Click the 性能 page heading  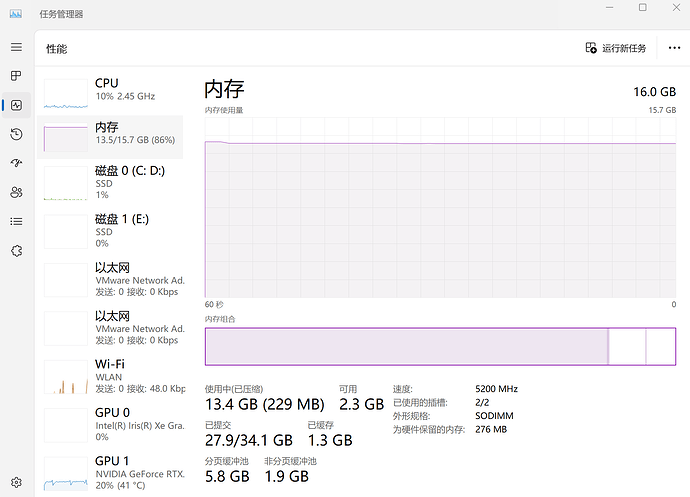[57, 49]
